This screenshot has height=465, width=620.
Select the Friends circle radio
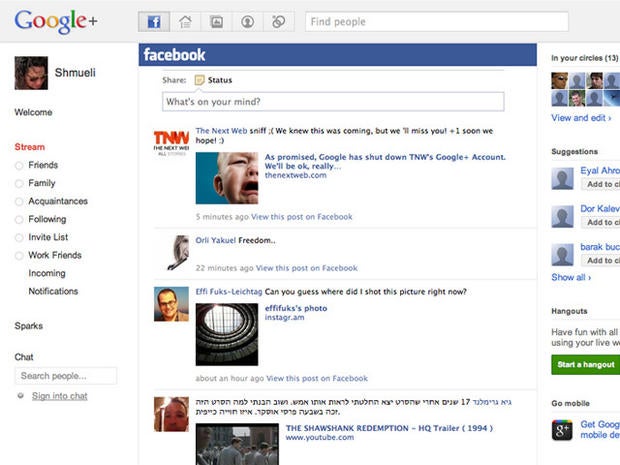(x=19, y=166)
